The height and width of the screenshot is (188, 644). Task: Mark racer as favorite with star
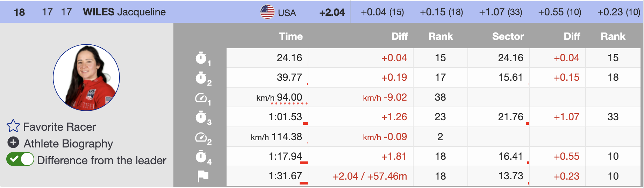(x=13, y=126)
